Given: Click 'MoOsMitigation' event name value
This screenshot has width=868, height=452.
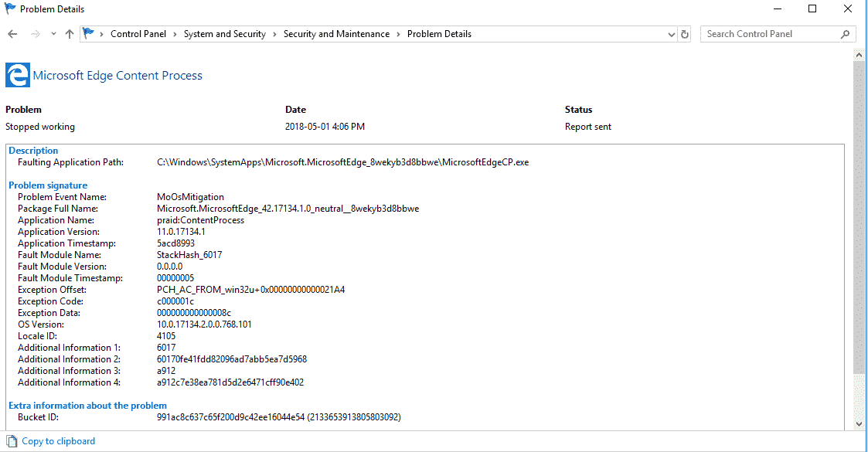Looking at the screenshot, I should (x=190, y=197).
